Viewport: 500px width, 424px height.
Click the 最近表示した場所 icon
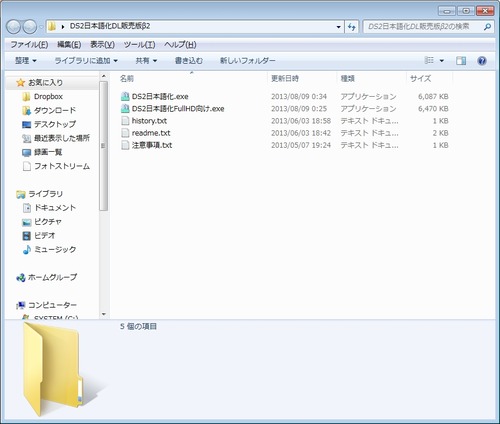(26, 138)
